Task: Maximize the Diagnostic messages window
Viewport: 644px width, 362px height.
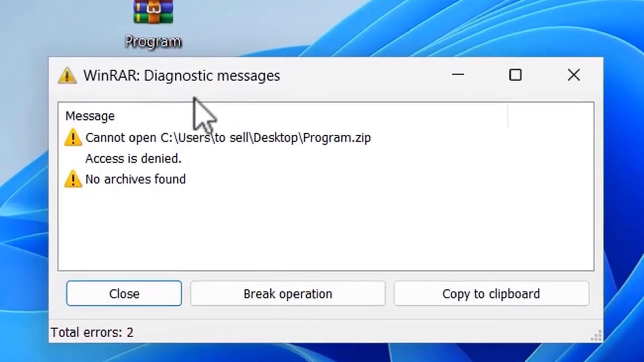Action: coord(515,75)
